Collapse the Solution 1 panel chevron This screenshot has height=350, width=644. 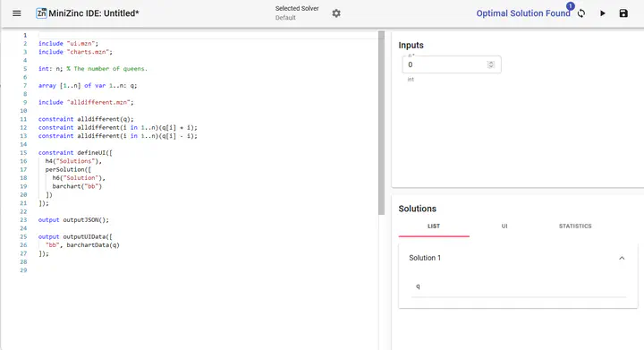click(x=622, y=258)
